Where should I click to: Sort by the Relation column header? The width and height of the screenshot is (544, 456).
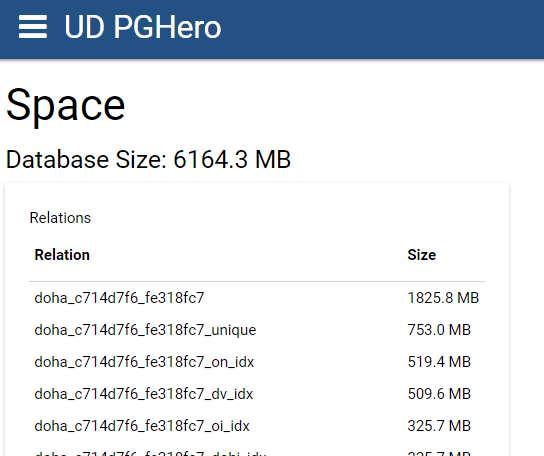pos(62,255)
